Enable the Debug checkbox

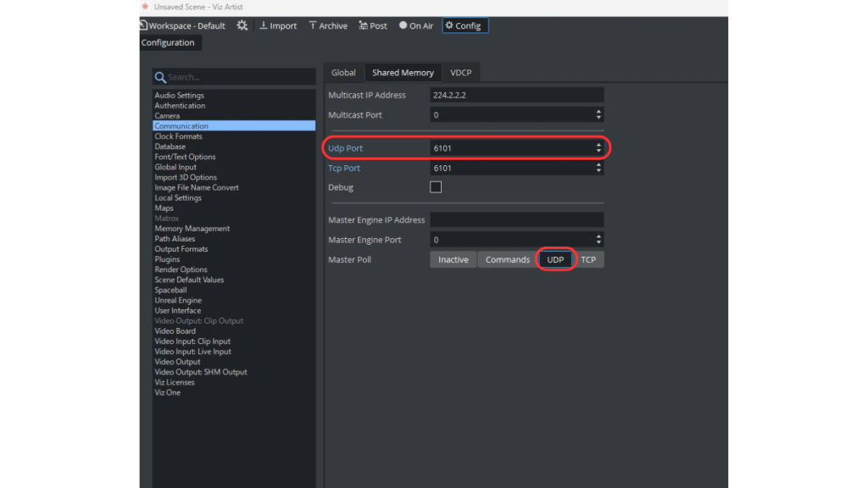[x=436, y=187]
